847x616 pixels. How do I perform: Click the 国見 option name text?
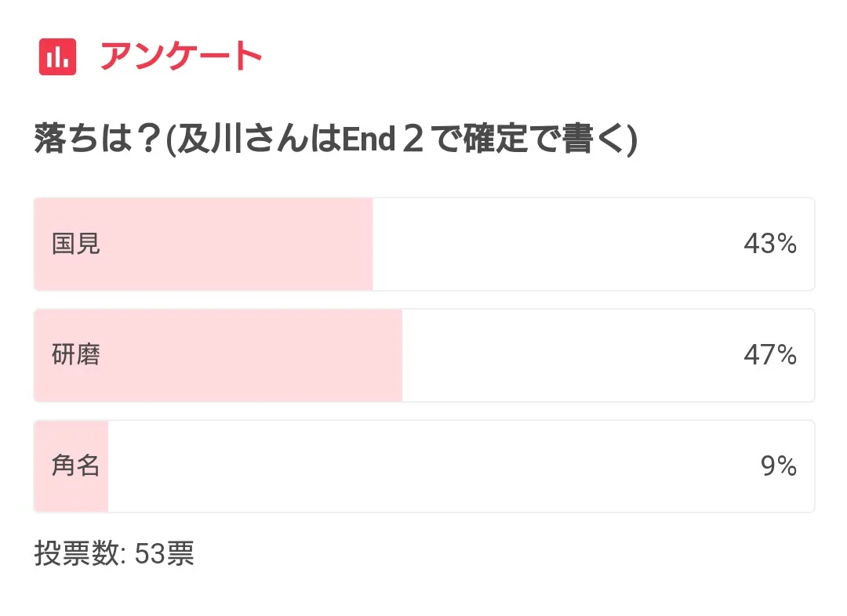pos(76,245)
